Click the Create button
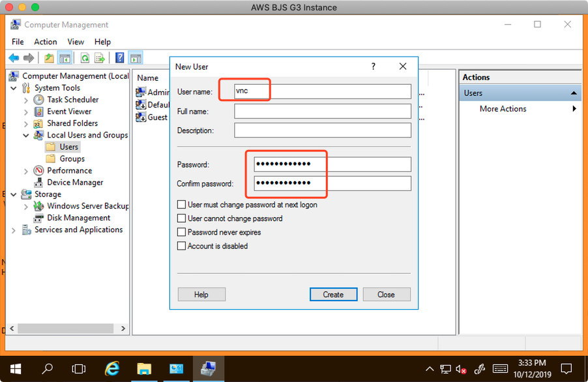The image size is (588, 382). tap(333, 295)
